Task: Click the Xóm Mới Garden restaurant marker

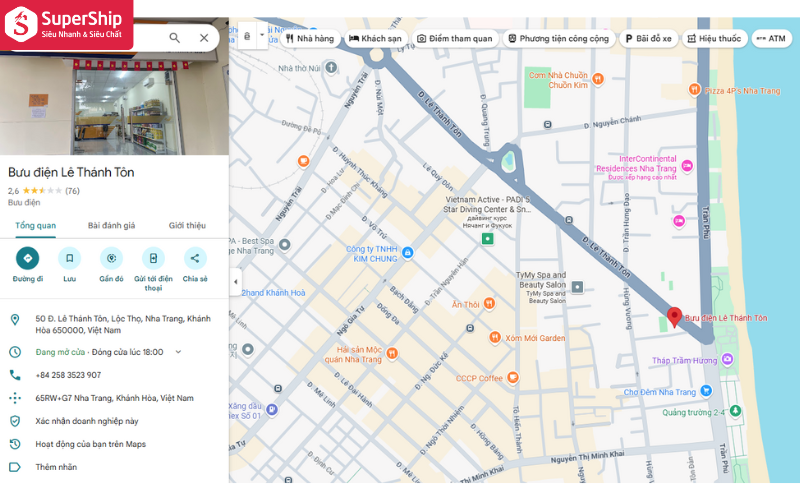Action: (494, 337)
